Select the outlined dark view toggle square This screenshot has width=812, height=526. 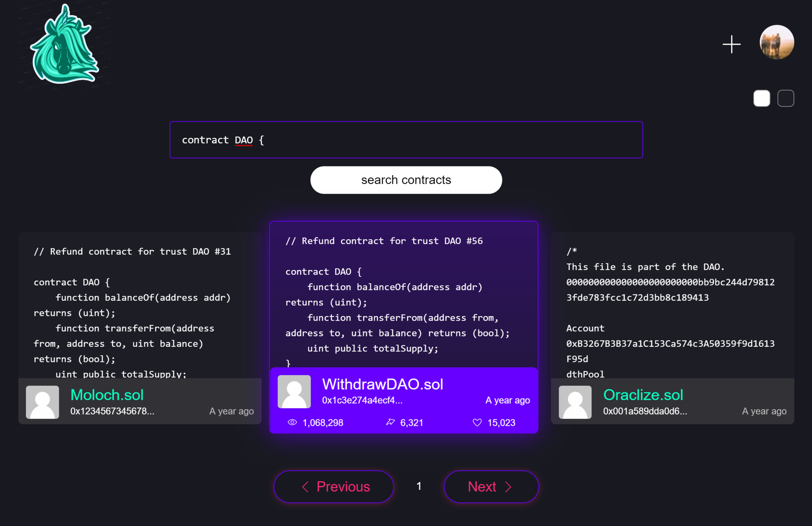(x=786, y=98)
